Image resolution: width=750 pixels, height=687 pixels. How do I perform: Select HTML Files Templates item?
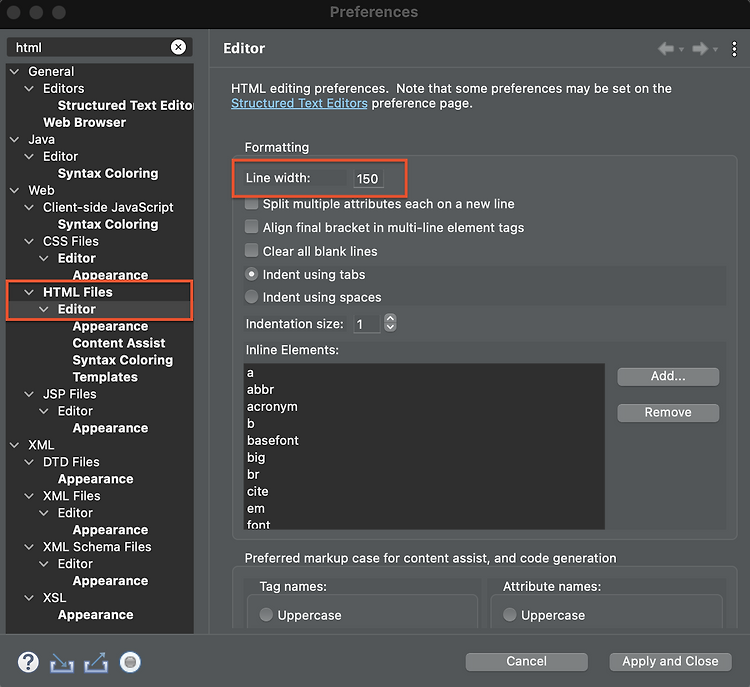point(105,377)
